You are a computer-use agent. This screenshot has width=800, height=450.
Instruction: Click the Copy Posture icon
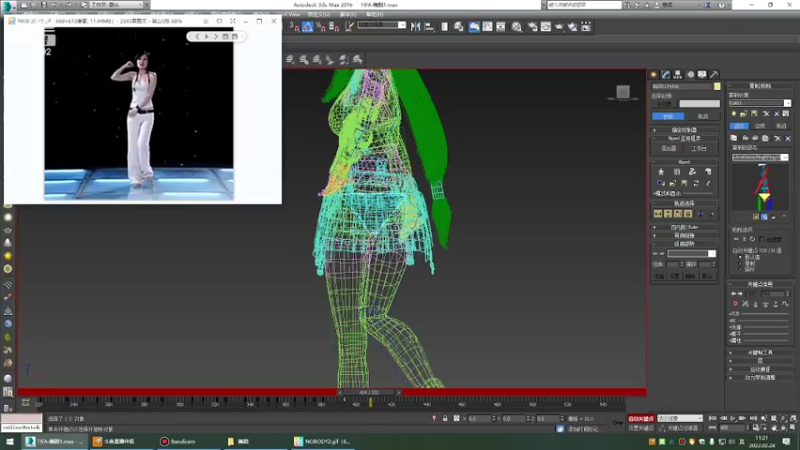(734, 138)
